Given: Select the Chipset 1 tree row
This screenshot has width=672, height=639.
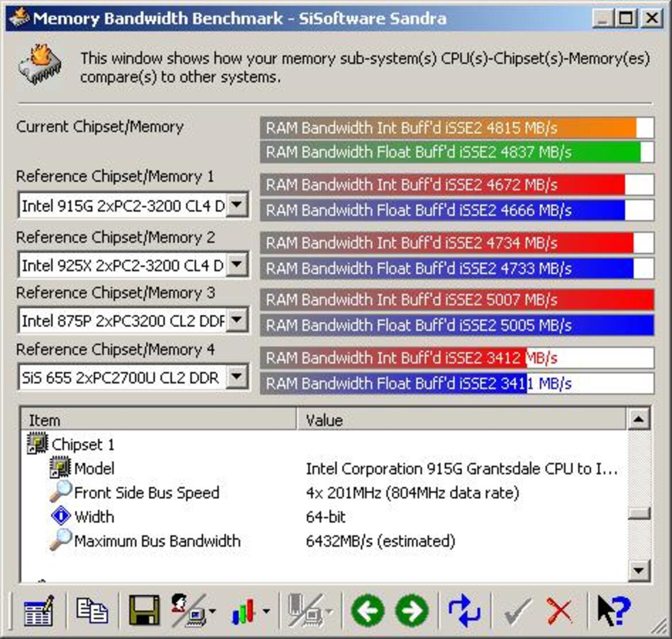Looking at the screenshot, I should click(83, 444).
